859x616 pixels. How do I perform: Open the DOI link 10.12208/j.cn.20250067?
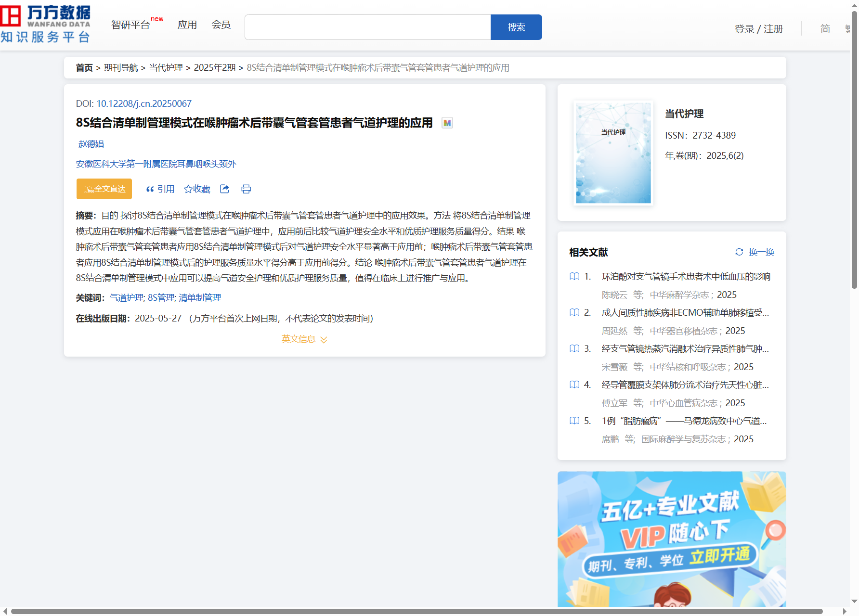pyautogui.click(x=144, y=103)
